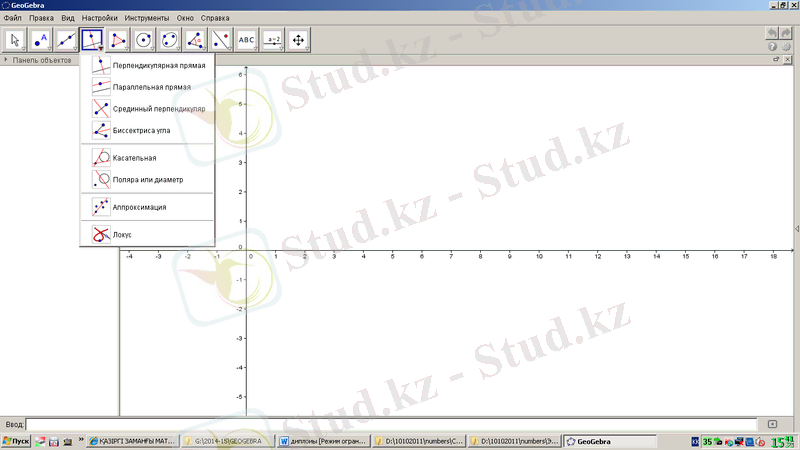Select the Polygon tool

[x=118, y=40]
